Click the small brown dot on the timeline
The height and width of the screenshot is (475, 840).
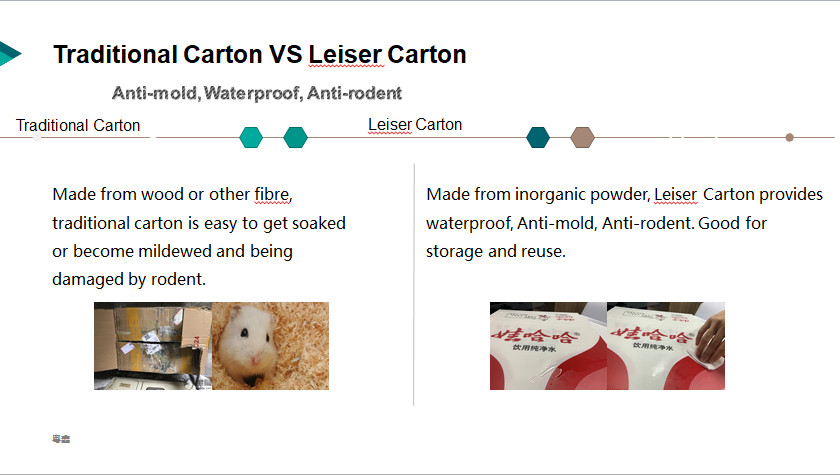click(x=789, y=138)
